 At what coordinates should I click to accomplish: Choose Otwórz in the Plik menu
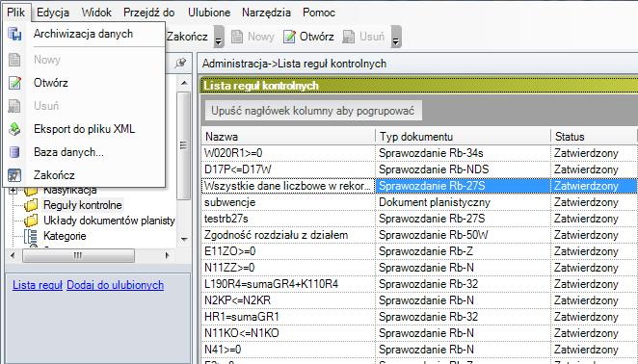[x=84, y=83]
